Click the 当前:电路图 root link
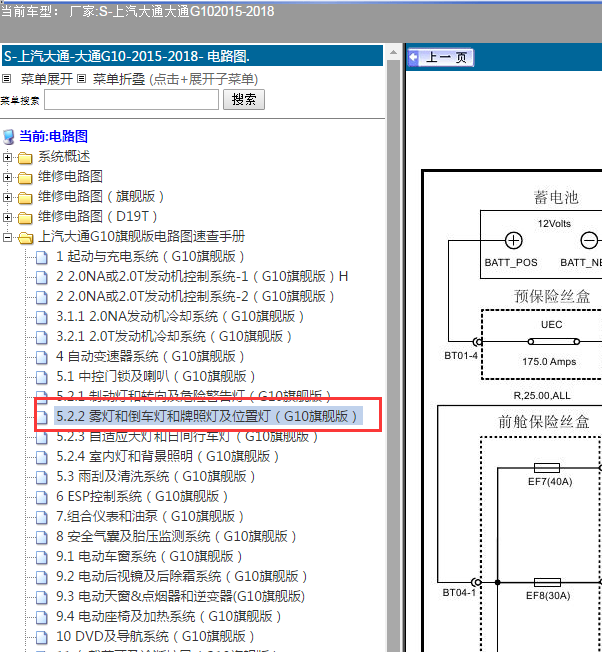The width and height of the screenshot is (602, 652). pos(54,136)
